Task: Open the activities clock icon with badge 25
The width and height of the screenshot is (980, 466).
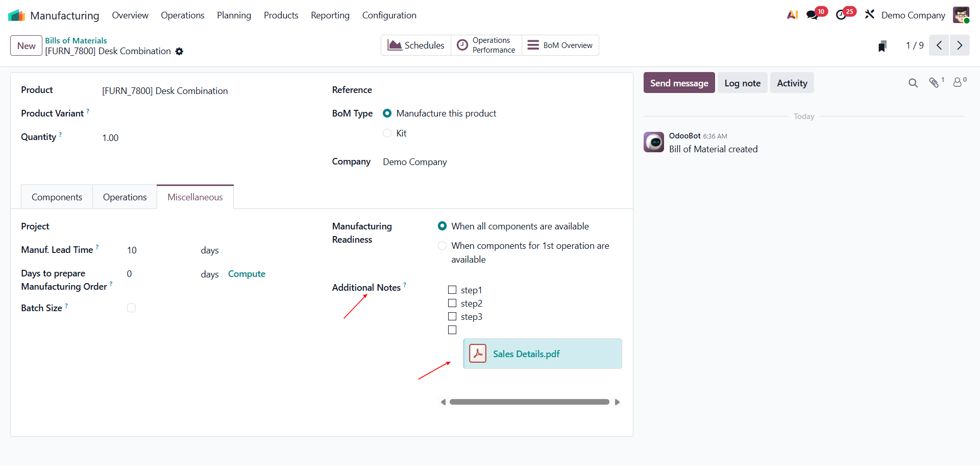Action: click(841, 15)
